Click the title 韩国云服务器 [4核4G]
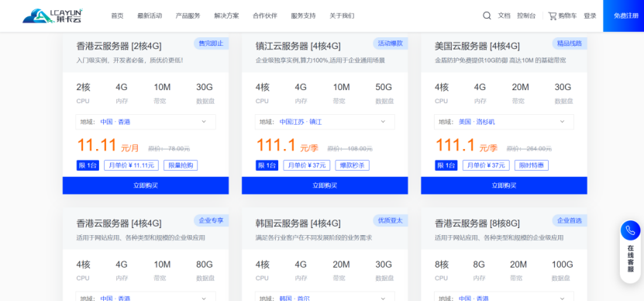 pyautogui.click(x=298, y=223)
